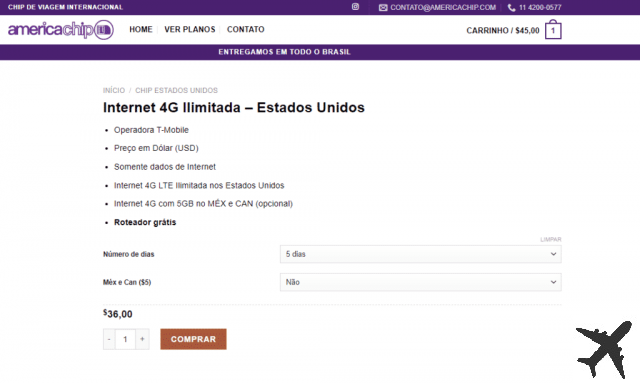The image size is (640, 383).
Task: Open the VER PLANOS menu item
Action: [x=189, y=29]
